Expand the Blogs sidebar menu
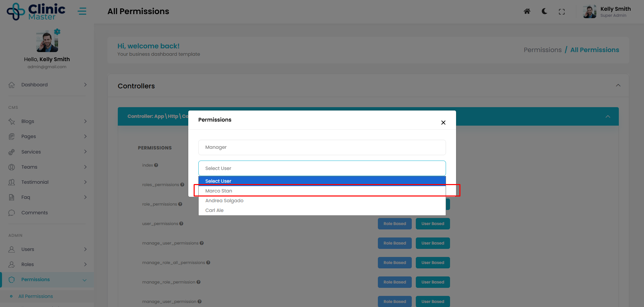644x307 pixels. pos(47,121)
